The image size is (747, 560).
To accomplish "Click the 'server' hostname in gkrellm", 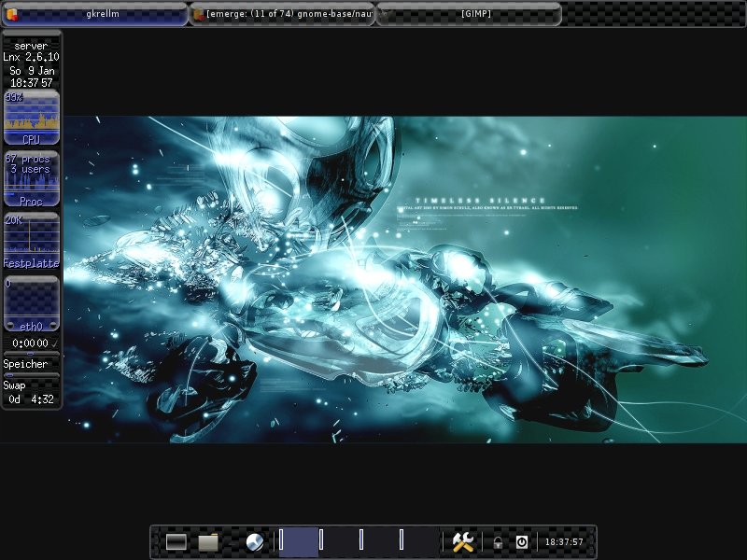I will 31,46.
